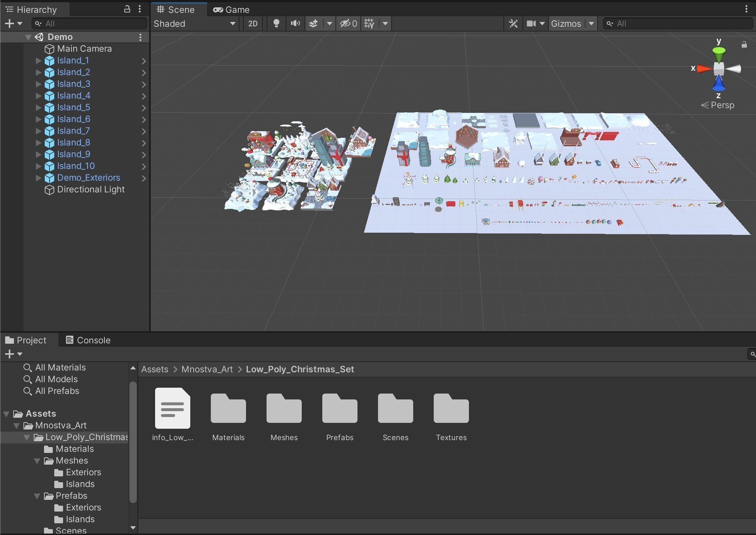Image resolution: width=756 pixels, height=535 pixels.
Task: Click the scene camera settings icon
Action: (531, 23)
